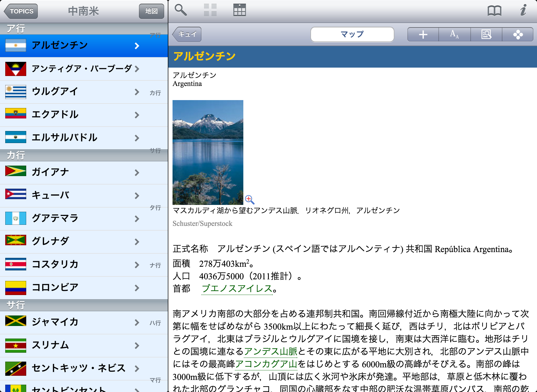Tap the info 'i' icon

523,10
